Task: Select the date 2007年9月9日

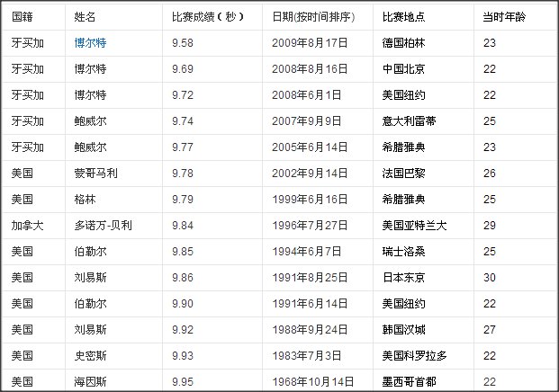Action: [x=307, y=121]
